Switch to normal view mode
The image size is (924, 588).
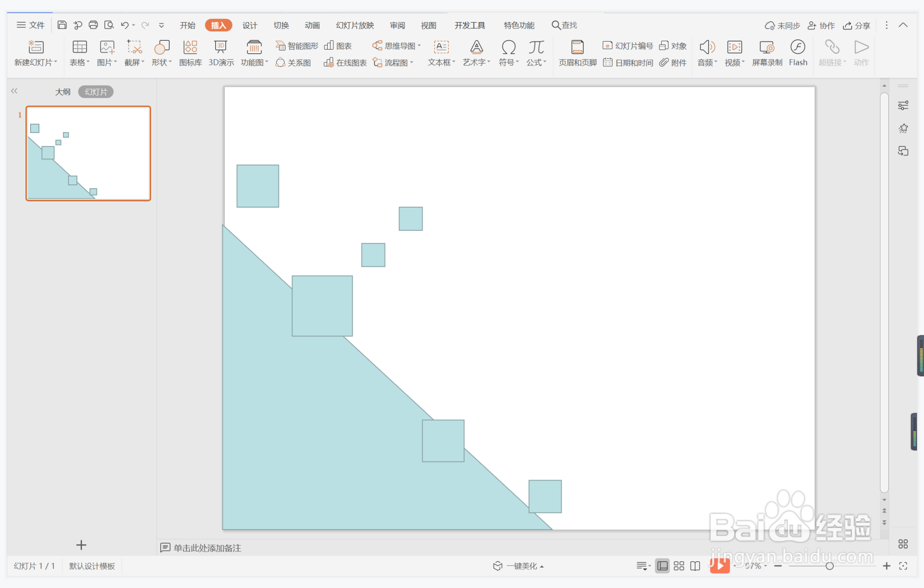(662, 566)
